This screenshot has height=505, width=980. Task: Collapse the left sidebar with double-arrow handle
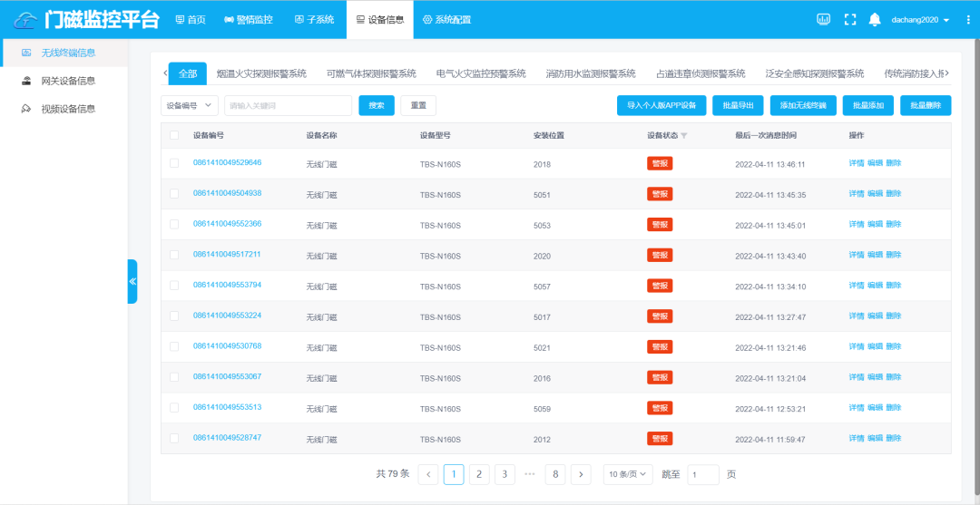pos(132,281)
